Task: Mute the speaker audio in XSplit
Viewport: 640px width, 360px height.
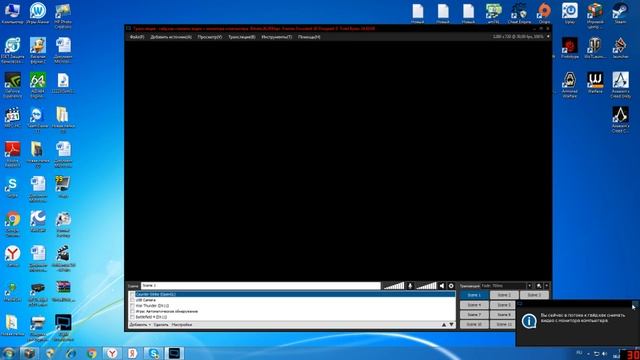Action: click(x=442, y=286)
